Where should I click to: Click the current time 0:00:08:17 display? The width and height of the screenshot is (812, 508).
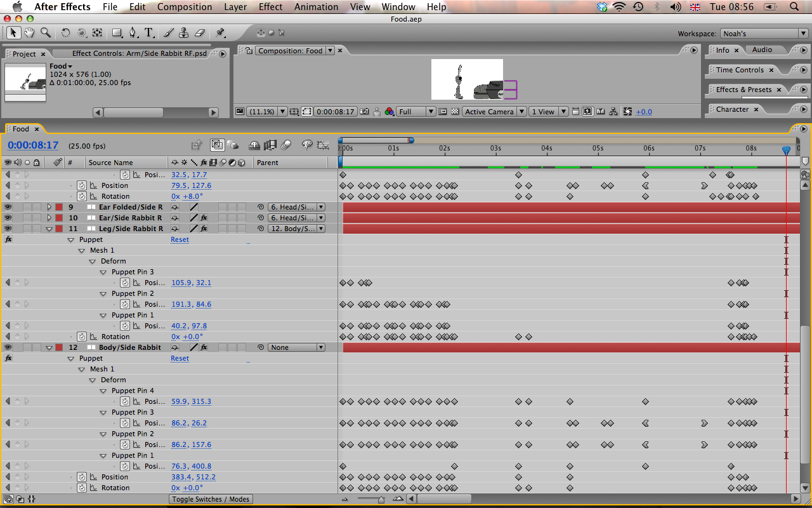point(33,145)
